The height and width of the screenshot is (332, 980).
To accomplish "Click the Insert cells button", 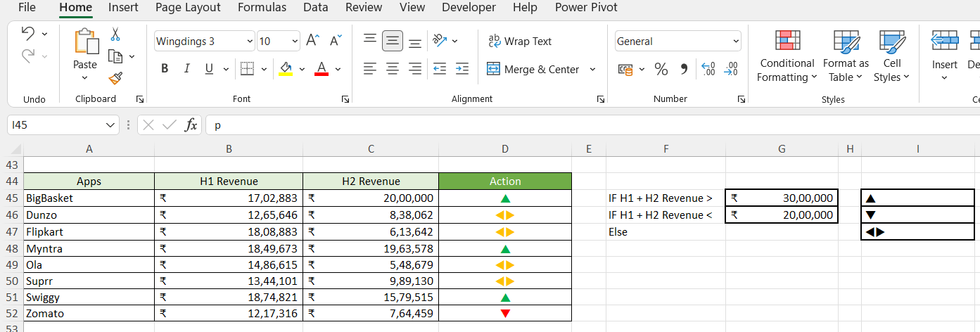I will (x=945, y=56).
